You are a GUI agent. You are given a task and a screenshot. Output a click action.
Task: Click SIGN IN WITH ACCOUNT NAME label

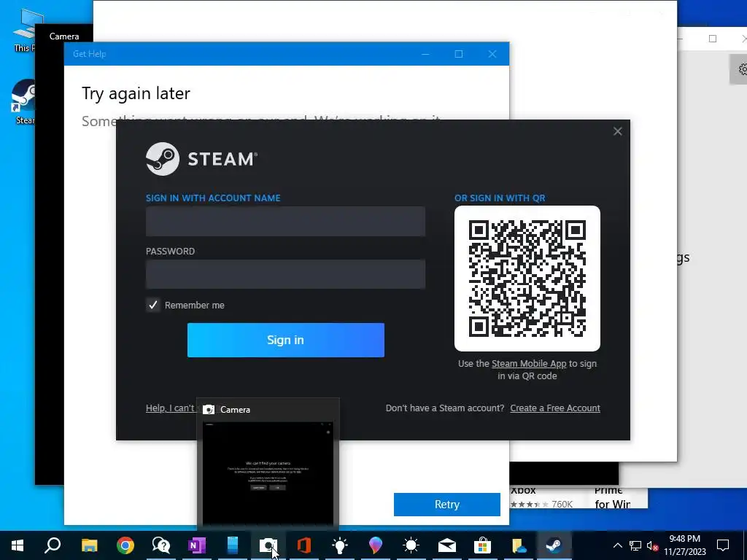(213, 198)
